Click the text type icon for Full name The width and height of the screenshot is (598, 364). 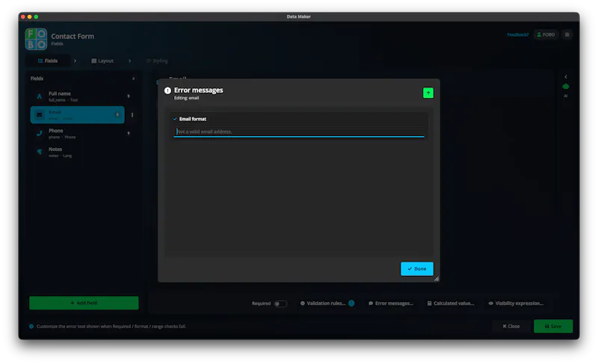click(x=40, y=96)
